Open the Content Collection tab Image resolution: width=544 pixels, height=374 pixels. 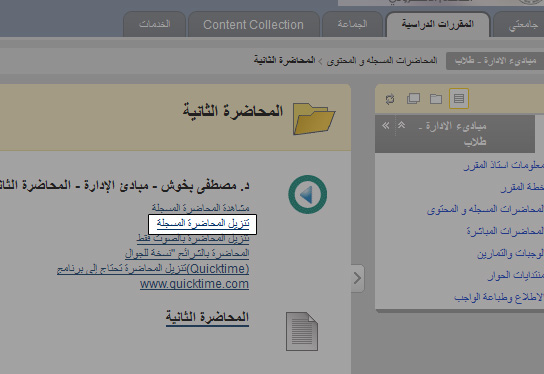coord(253,24)
